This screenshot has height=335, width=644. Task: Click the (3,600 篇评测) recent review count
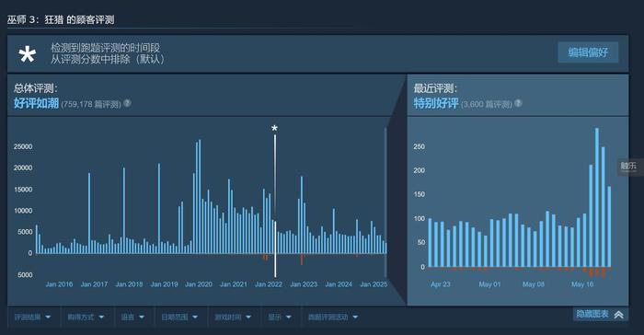486,104
